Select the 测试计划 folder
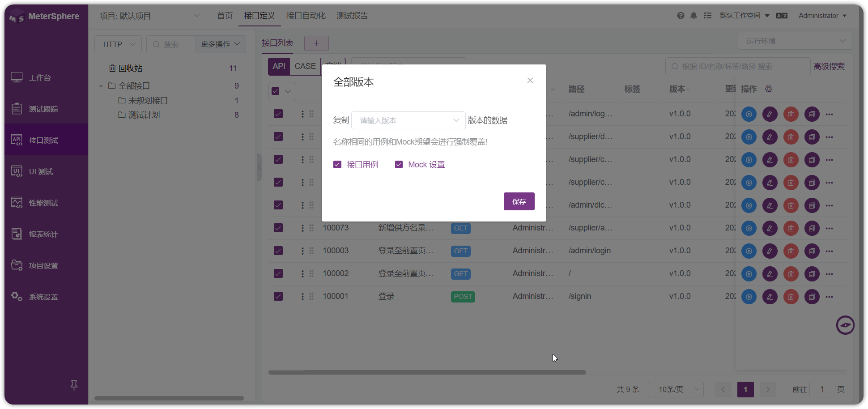Viewport: 868px width, 409px height. 144,115
